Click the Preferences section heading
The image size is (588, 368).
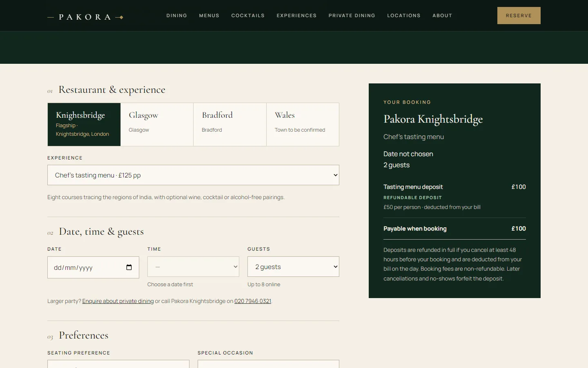click(x=84, y=335)
